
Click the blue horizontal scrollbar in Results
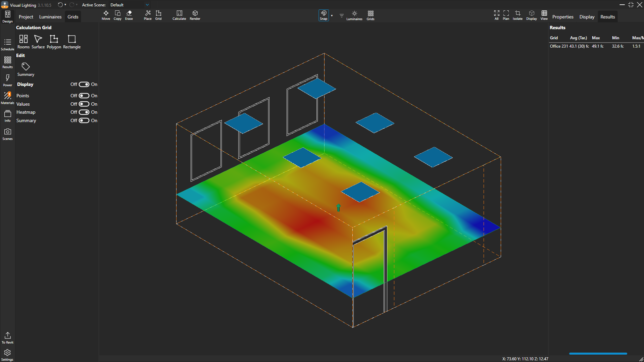click(598, 354)
